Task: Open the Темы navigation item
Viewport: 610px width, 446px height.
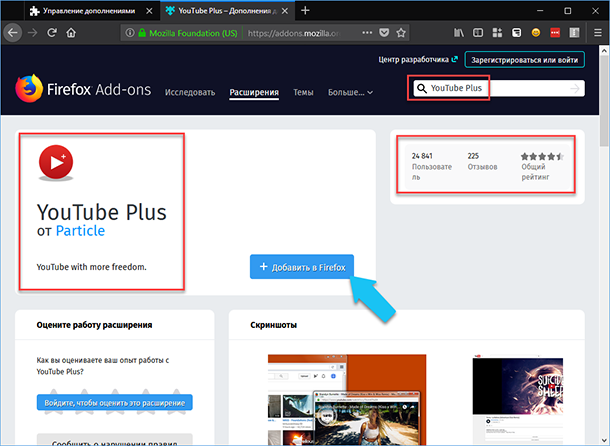Action: pyautogui.click(x=303, y=92)
